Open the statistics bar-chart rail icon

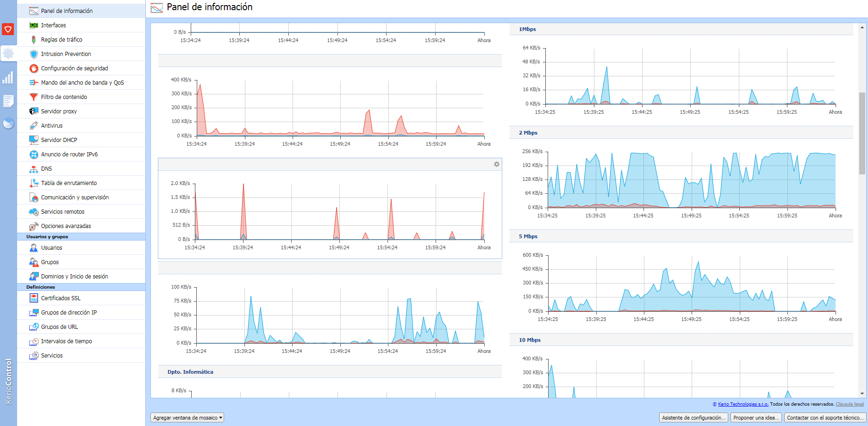click(x=8, y=78)
